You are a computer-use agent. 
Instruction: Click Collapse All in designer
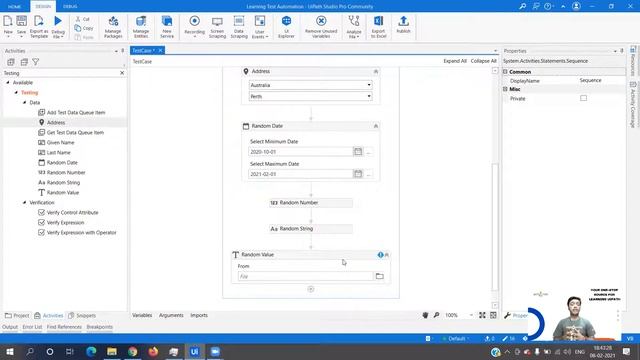pos(483,61)
